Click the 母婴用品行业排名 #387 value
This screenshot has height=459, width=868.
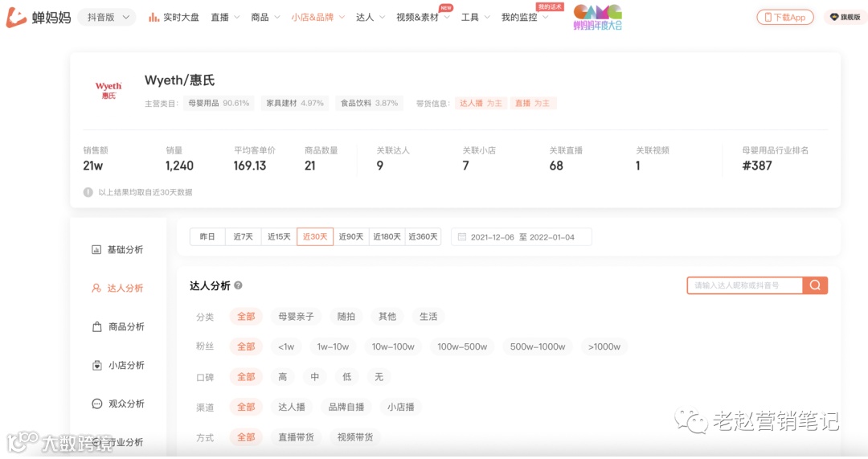point(757,166)
